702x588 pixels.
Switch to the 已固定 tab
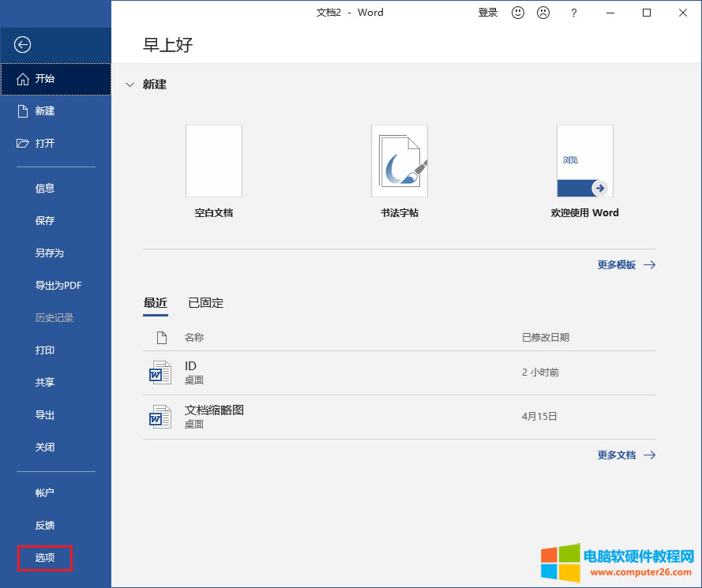(x=205, y=302)
